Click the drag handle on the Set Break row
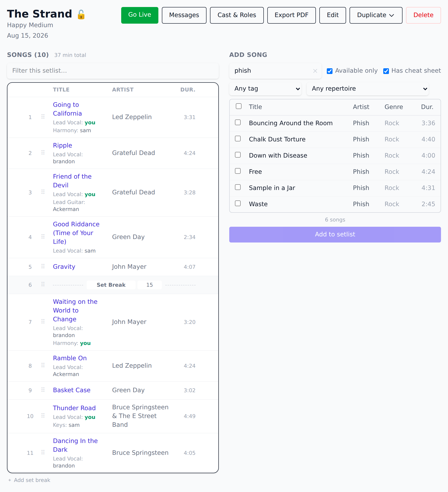448x492 pixels. pos(43,284)
